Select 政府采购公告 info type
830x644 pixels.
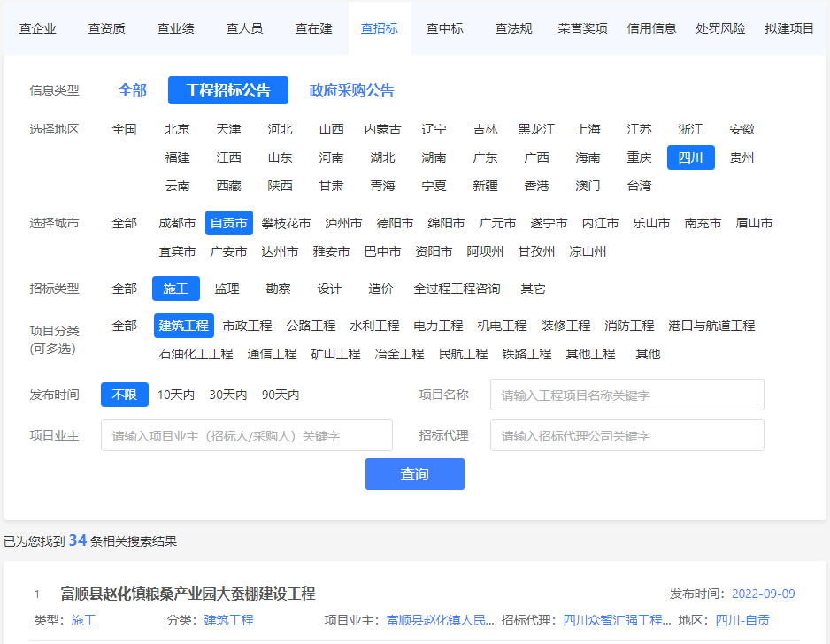point(351,90)
